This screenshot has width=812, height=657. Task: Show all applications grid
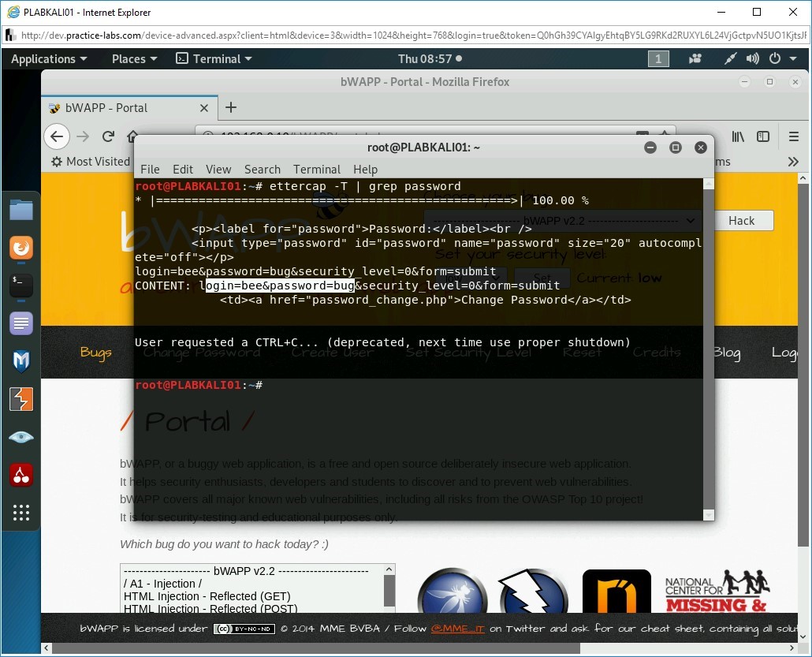point(21,513)
